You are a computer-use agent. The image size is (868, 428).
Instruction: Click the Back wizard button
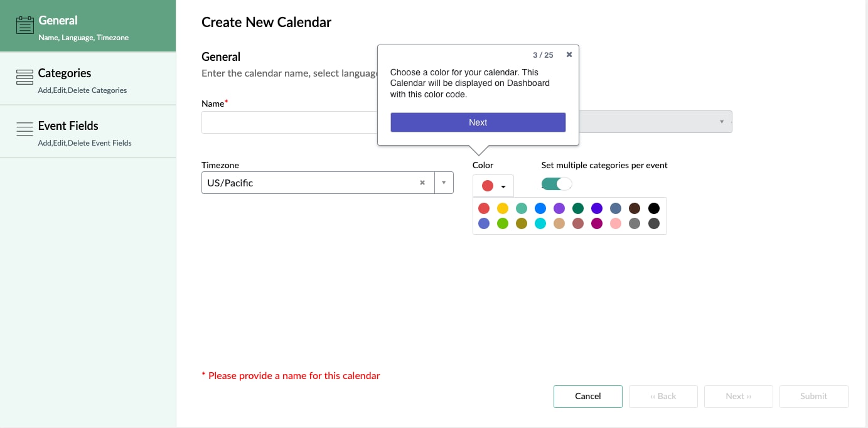click(663, 396)
